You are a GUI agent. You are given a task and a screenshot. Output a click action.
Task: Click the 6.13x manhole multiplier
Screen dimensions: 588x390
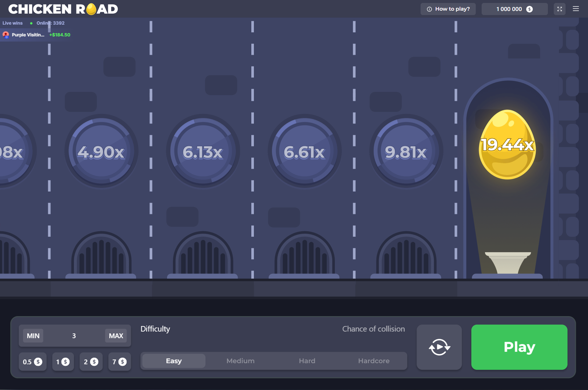[x=203, y=151]
